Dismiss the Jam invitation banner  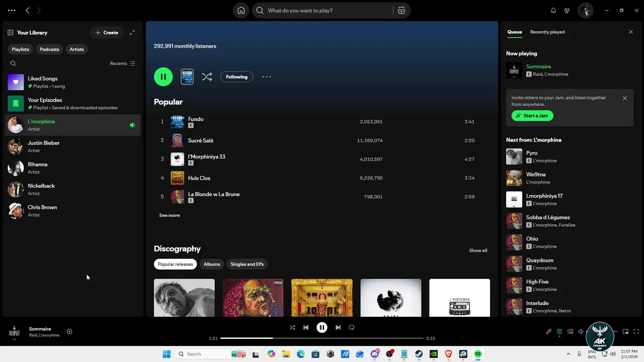(x=625, y=99)
